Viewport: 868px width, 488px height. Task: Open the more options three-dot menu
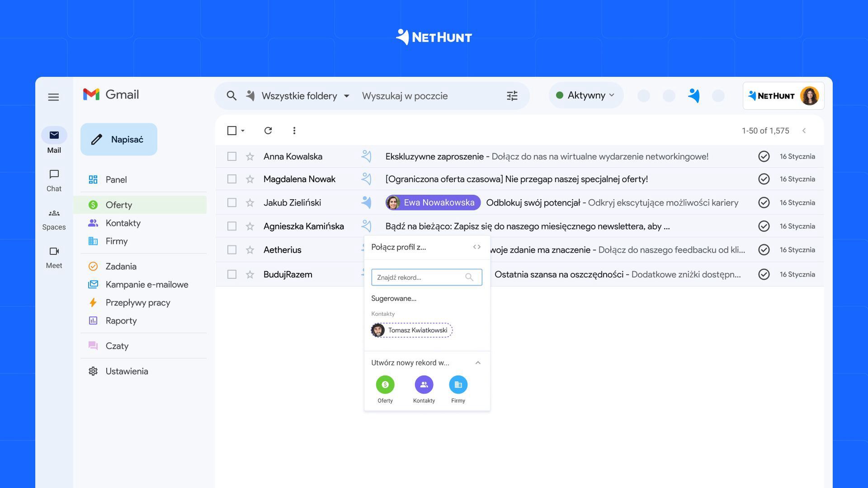point(294,131)
